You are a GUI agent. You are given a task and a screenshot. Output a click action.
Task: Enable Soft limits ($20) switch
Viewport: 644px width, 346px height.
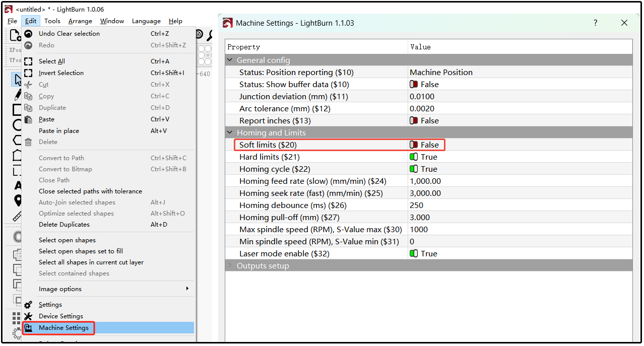[414, 145]
